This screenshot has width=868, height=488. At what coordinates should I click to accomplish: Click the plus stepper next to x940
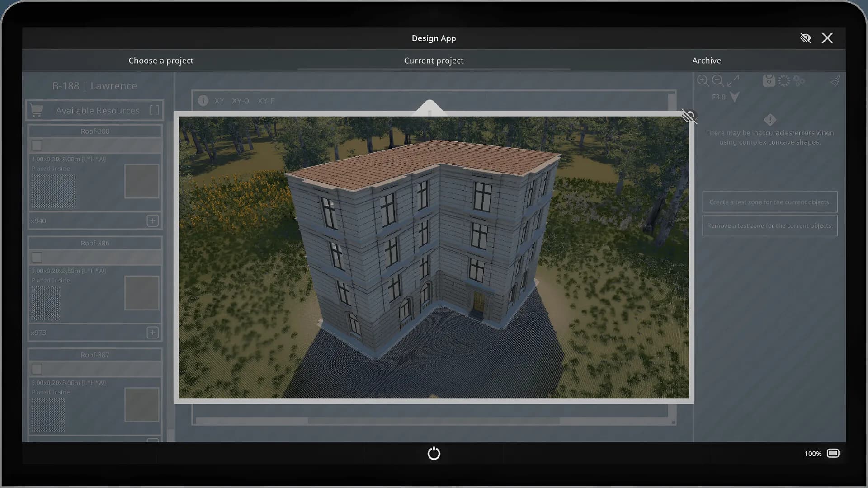point(152,221)
